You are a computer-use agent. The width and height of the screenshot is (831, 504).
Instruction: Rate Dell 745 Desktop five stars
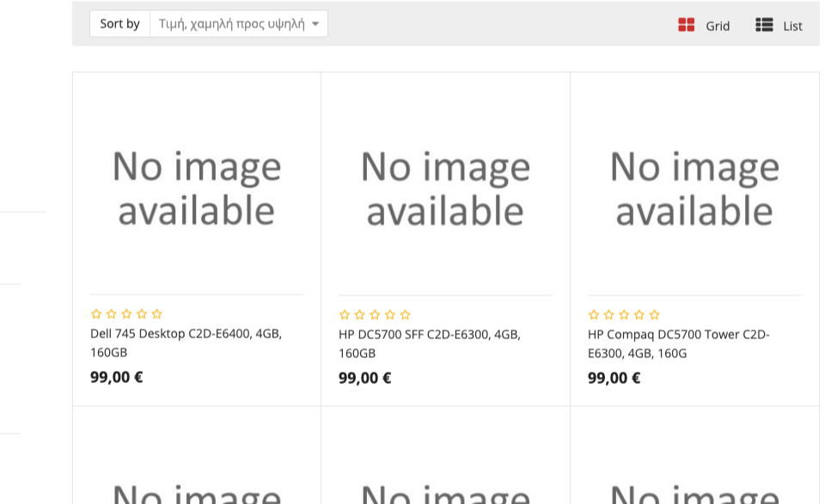157,314
